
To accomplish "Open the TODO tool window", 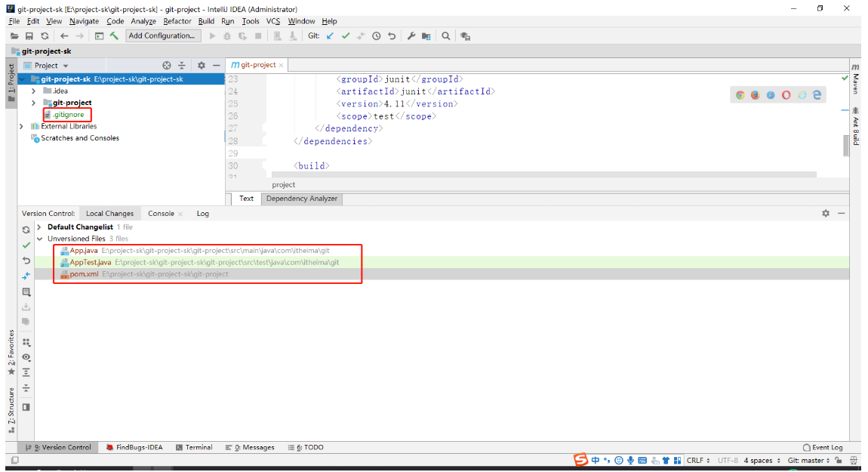I will coord(306,448).
